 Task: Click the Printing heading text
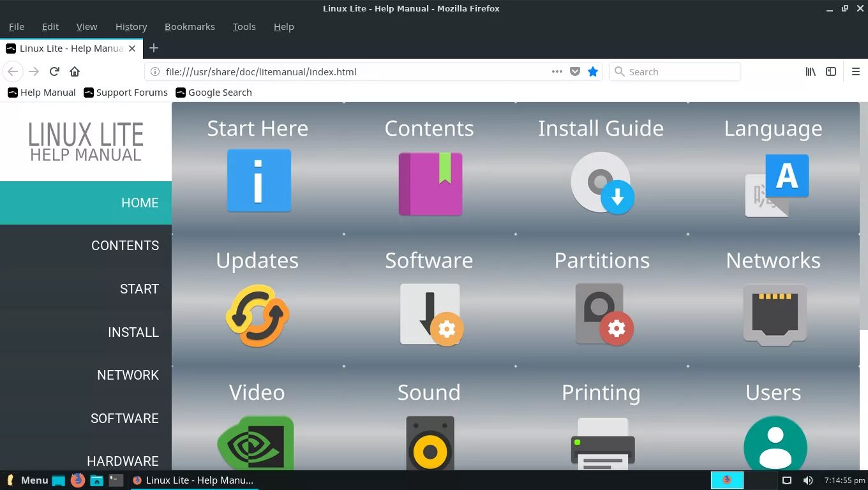coord(601,392)
